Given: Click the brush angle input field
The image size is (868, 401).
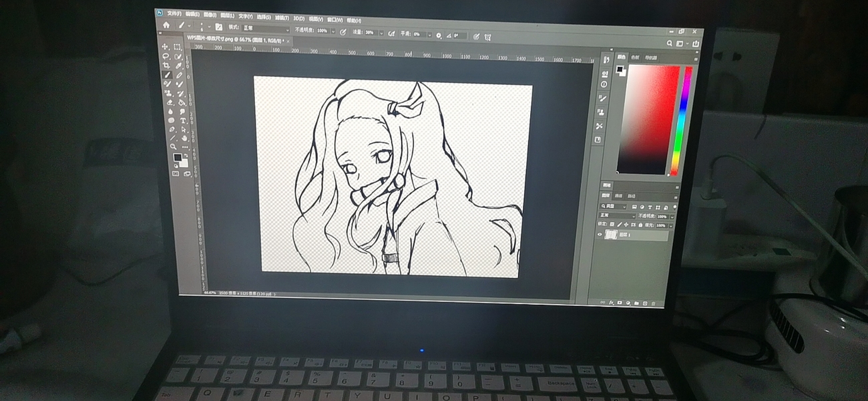Looking at the screenshot, I should point(459,35).
